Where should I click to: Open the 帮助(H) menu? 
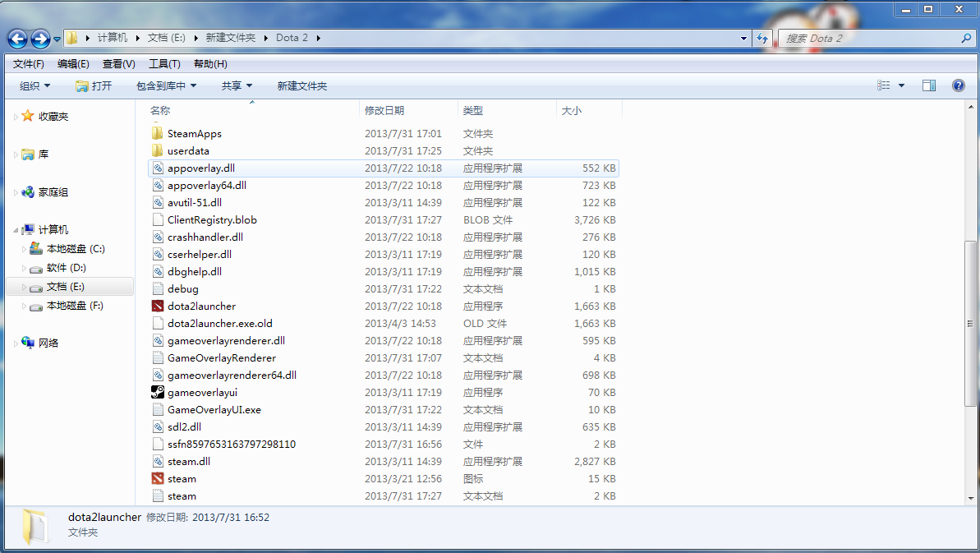(x=210, y=64)
